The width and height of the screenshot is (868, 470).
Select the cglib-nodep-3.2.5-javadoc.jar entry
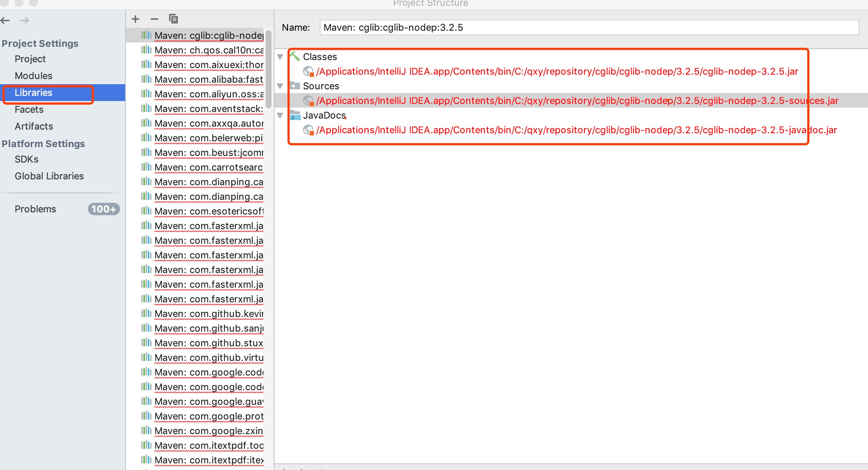tap(576, 130)
